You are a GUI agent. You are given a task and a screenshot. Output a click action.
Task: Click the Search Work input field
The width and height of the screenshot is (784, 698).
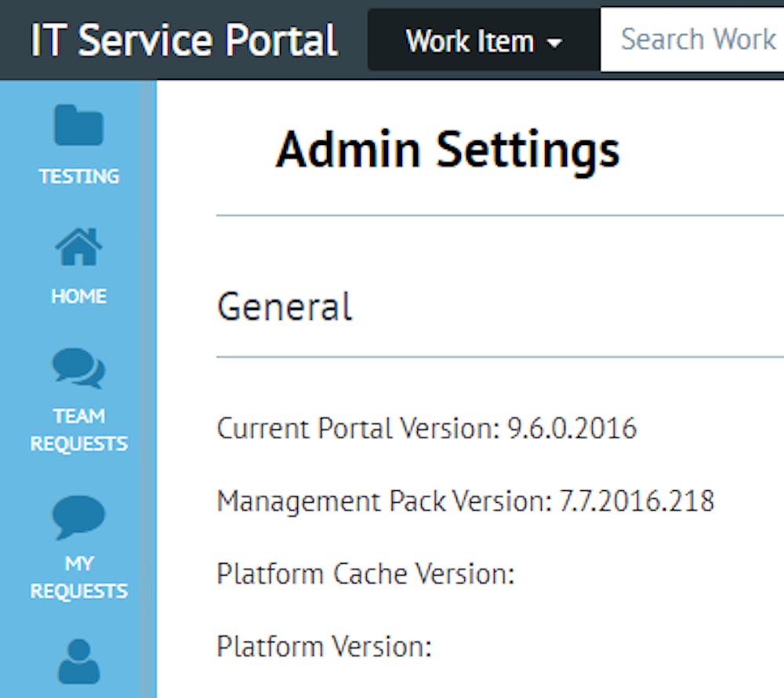point(698,38)
